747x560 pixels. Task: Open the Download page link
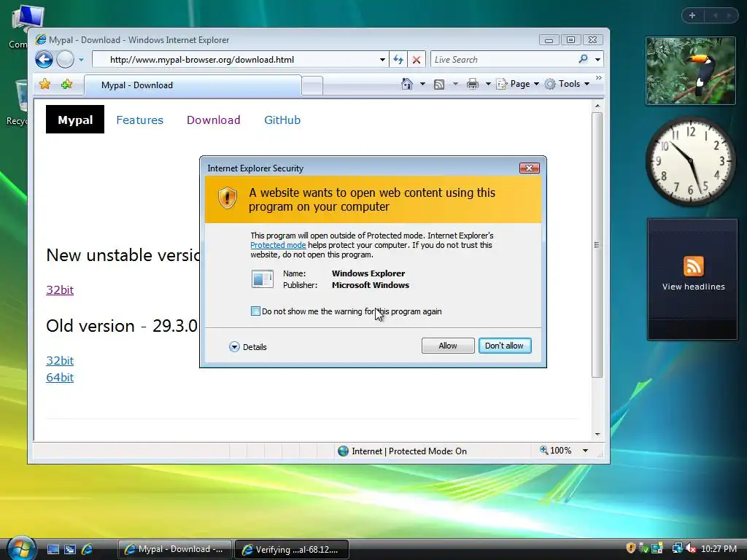point(214,120)
